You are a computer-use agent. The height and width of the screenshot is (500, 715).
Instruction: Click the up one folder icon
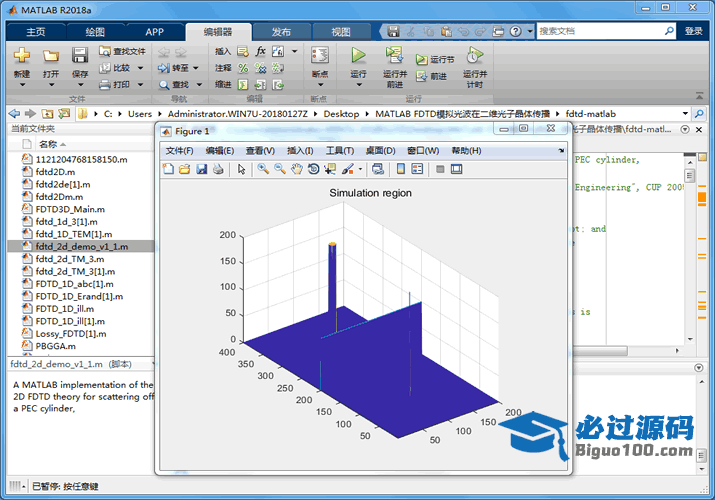coord(47,113)
